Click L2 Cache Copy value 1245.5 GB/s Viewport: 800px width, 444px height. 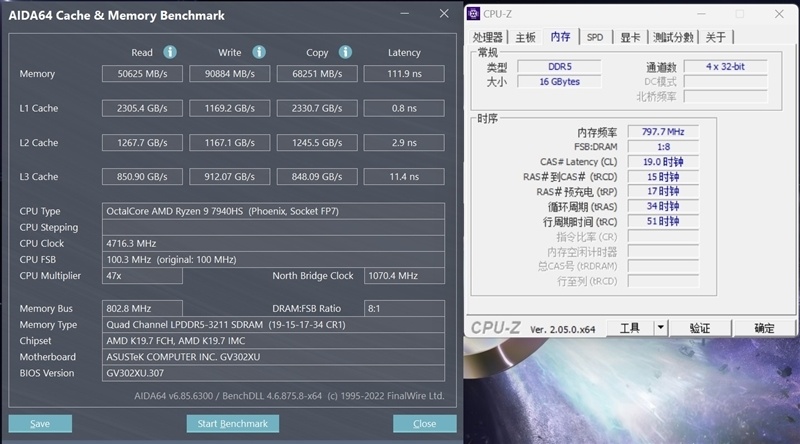(x=317, y=142)
